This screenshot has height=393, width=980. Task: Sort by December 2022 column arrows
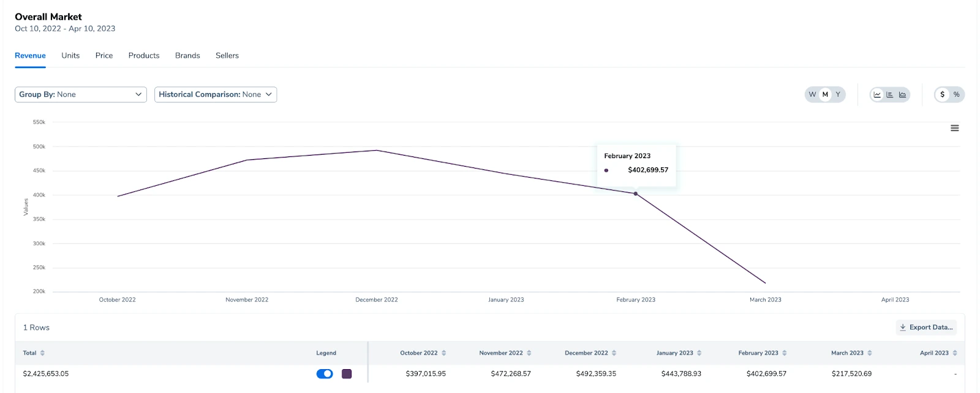[614, 353]
